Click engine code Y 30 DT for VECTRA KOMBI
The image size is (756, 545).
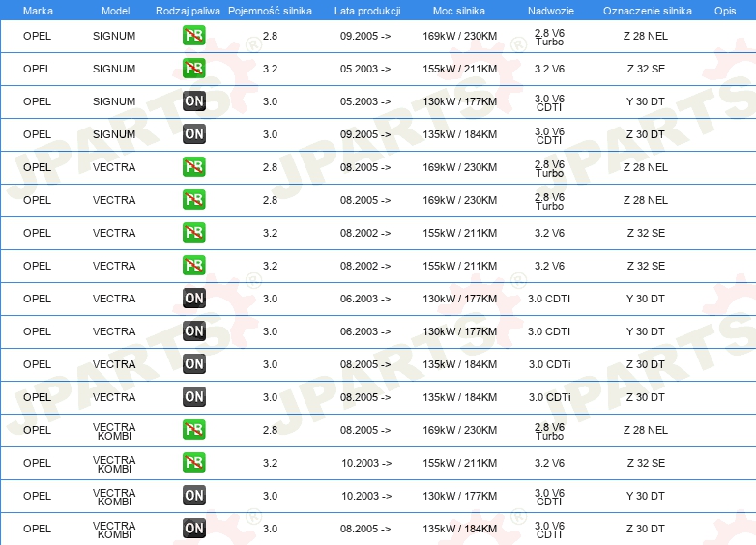tap(646, 496)
